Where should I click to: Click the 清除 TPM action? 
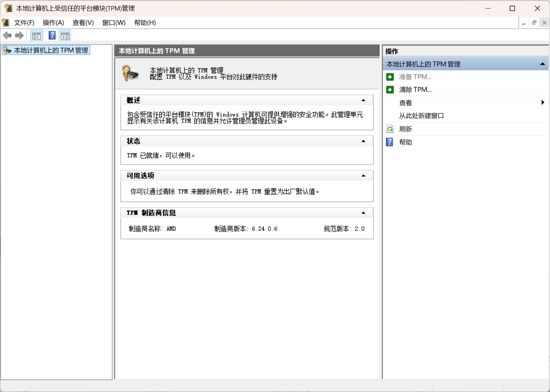click(x=415, y=89)
